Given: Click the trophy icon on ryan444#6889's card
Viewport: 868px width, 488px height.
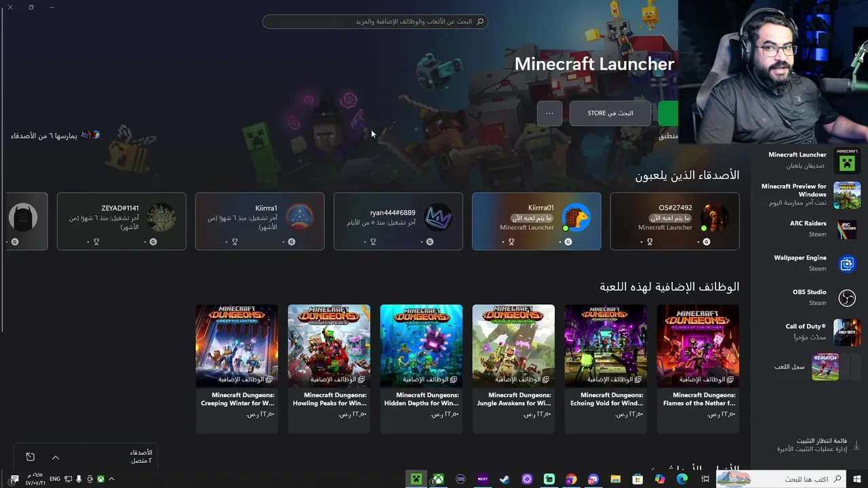Looking at the screenshot, I should [x=373, y=242].
